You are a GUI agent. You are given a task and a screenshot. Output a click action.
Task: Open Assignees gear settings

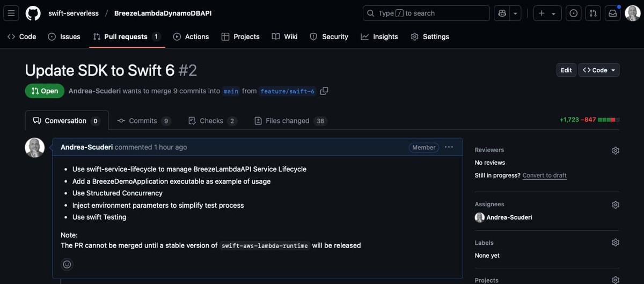pos(615,205)
